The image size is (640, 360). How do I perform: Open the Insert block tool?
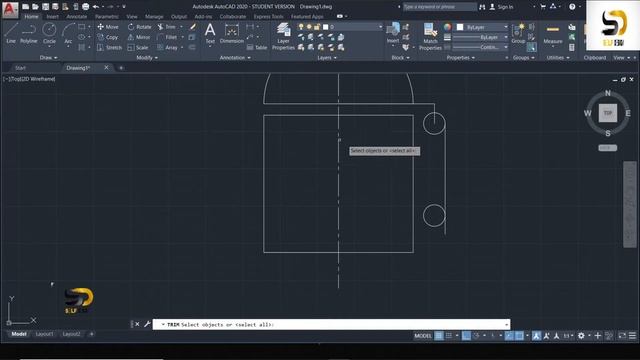(x=393, y=33)
